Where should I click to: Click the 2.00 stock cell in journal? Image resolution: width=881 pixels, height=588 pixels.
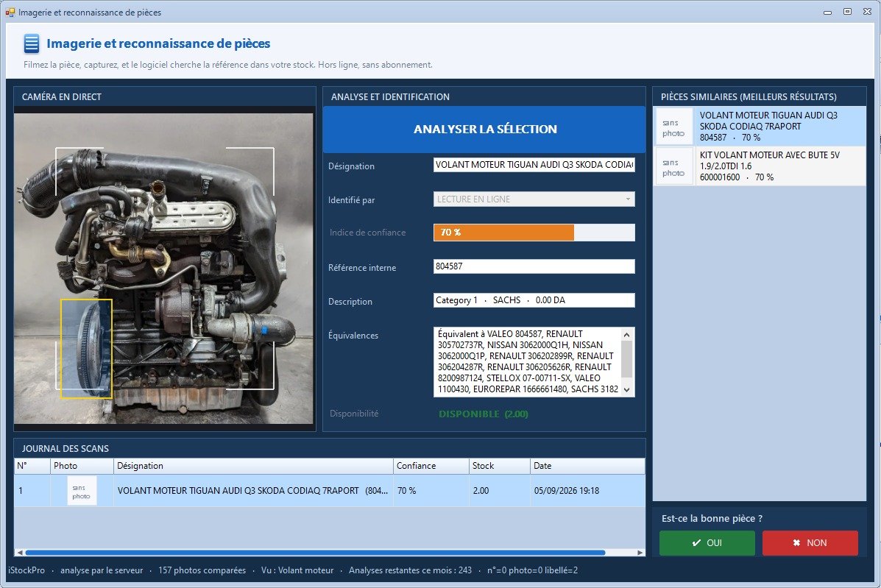click(x=500, y=491)
